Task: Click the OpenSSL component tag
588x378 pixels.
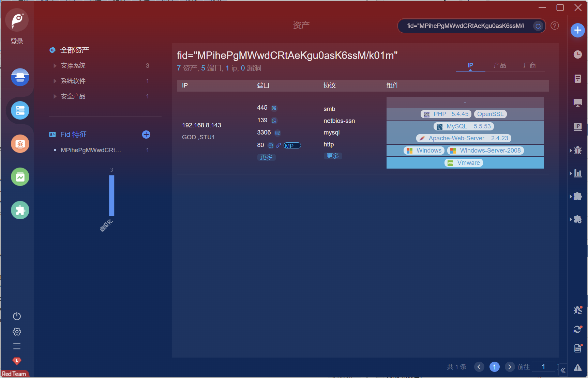Action: (x=490, y=114)
